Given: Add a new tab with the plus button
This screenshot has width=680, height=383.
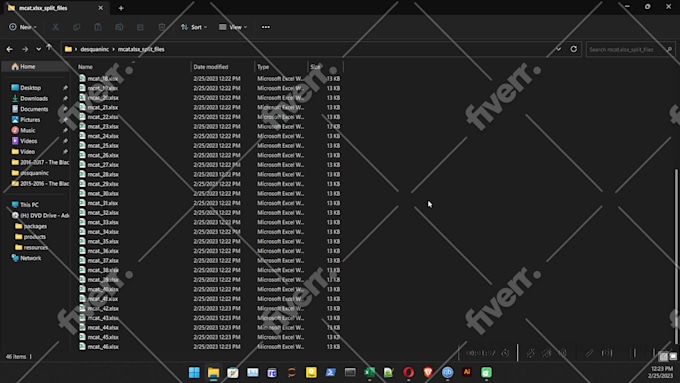Looking at the screenshot, I should point(121,8).
